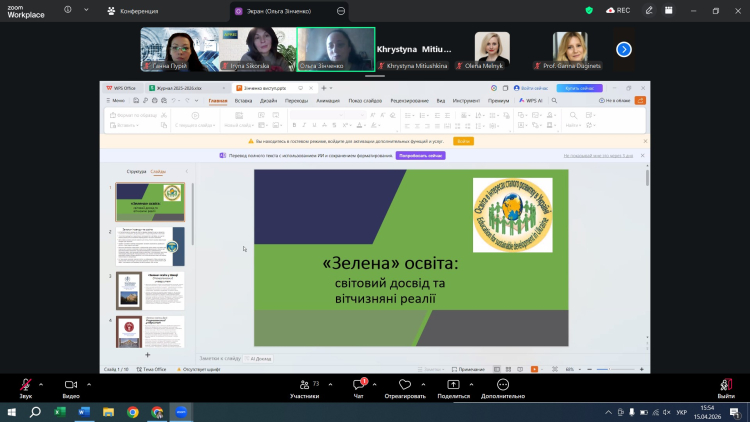Screen dimensions: 750x422
Task: Show next participants with the blue arrow
Action: click(x=624, y=48)
